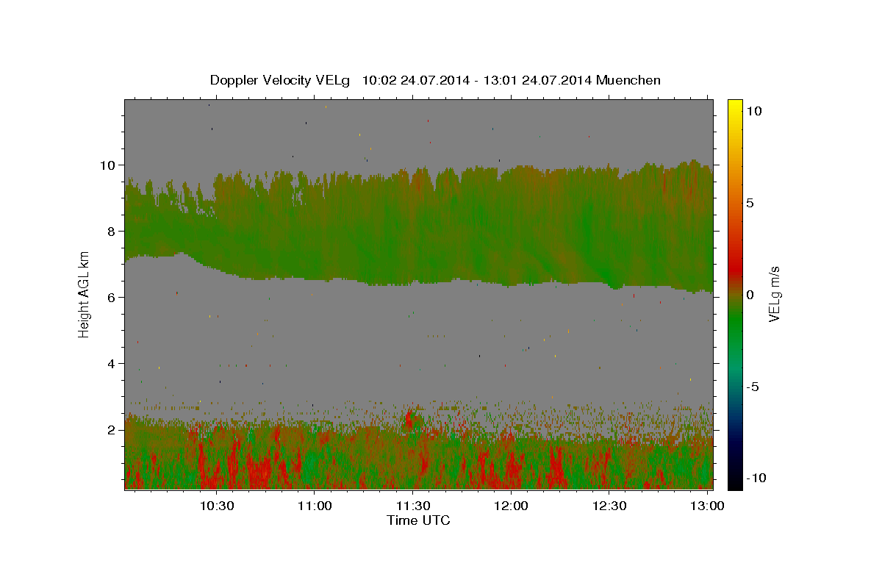Click the yellow top of the colorbar

point(735,107)
